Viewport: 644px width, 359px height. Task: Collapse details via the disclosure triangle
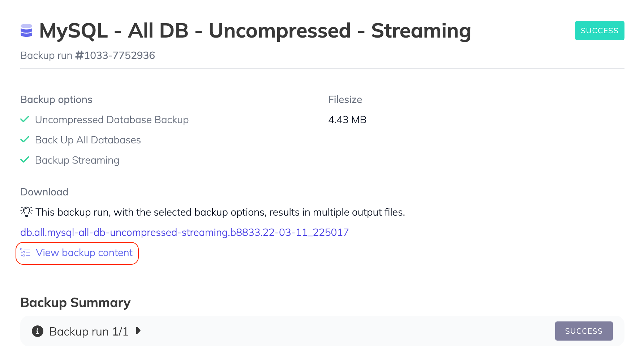click(138, 331)
